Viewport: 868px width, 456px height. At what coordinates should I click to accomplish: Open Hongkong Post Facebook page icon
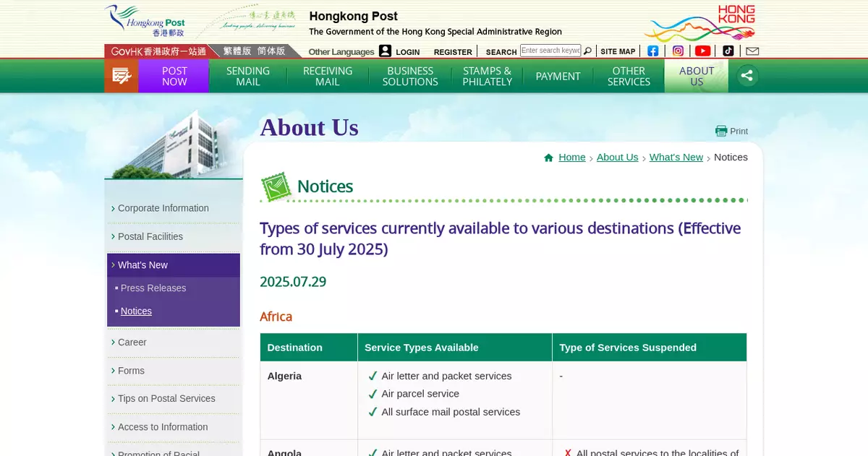click(653, 51)
